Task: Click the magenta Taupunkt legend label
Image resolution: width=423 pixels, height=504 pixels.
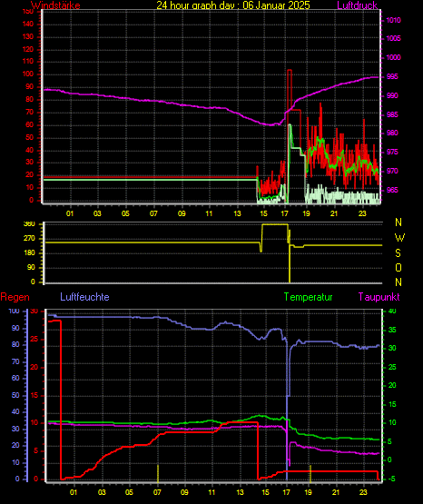Action: click(379, 297)
